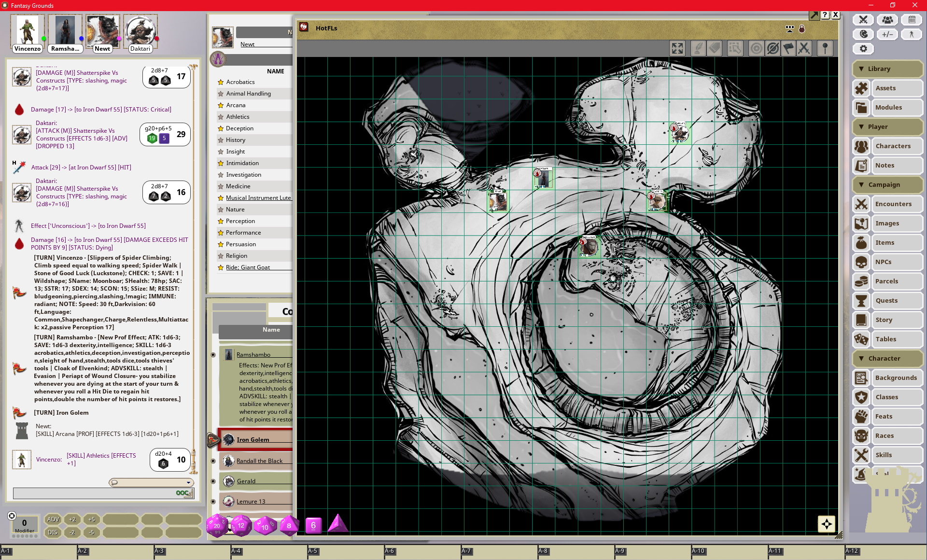Toggle Acrobatics proficiency star
This screenshot has height=560, width=927.
221,82
